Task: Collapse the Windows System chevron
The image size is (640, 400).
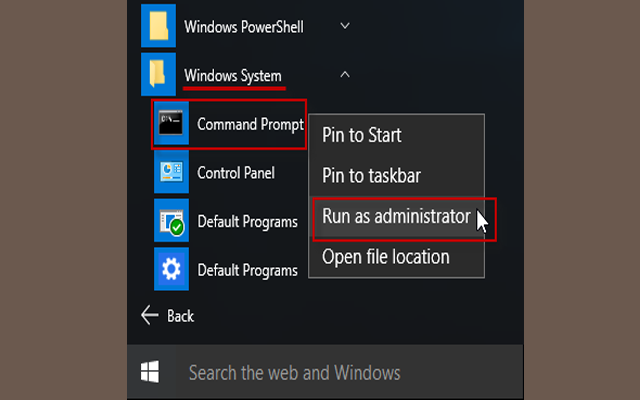Action: coord(345,75)
